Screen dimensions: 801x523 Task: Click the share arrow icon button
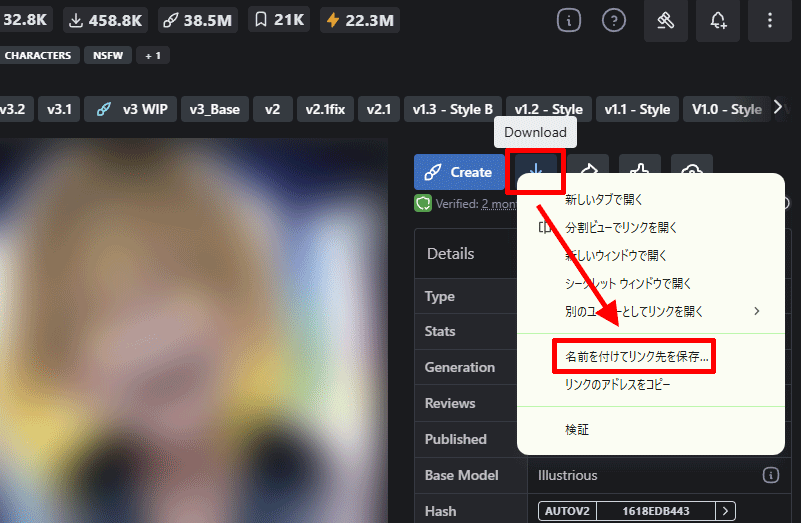click(x=588, y=164)
